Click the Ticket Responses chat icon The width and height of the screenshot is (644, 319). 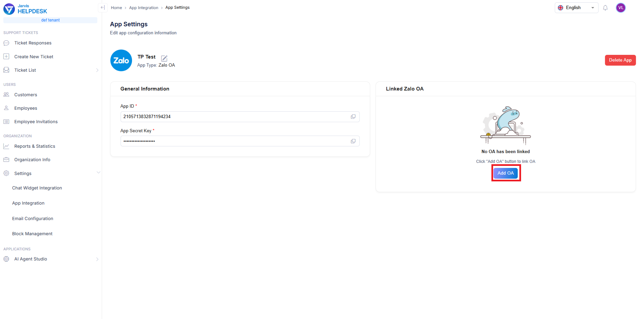click(6, 43)
